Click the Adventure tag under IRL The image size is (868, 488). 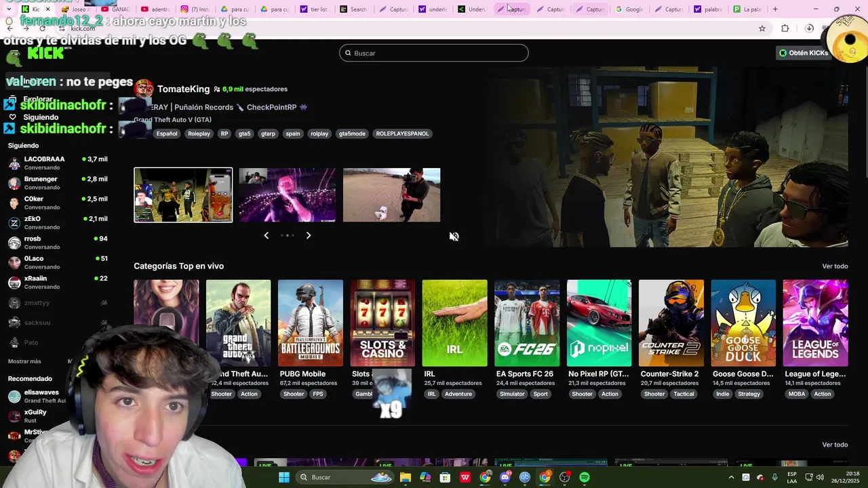click(x=458, y=394)
